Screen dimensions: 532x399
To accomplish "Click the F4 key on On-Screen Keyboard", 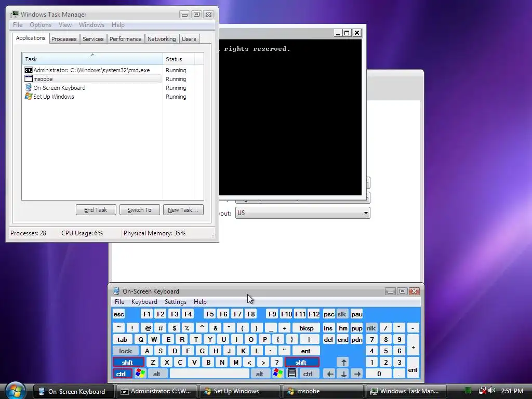I will tap(188, 314).
